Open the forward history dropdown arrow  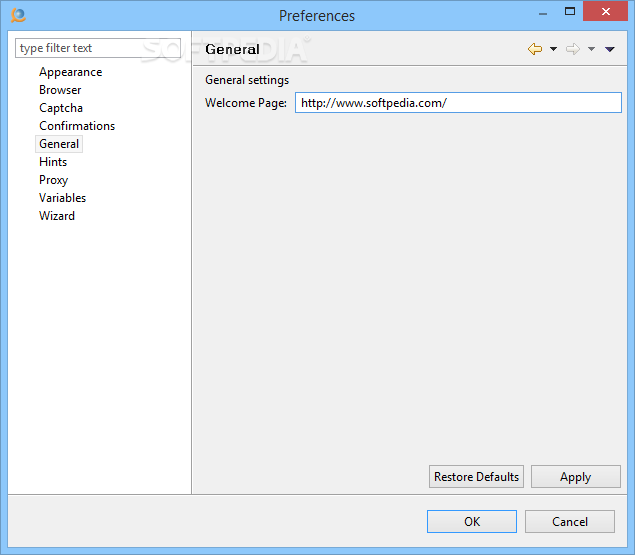[591, 49]
